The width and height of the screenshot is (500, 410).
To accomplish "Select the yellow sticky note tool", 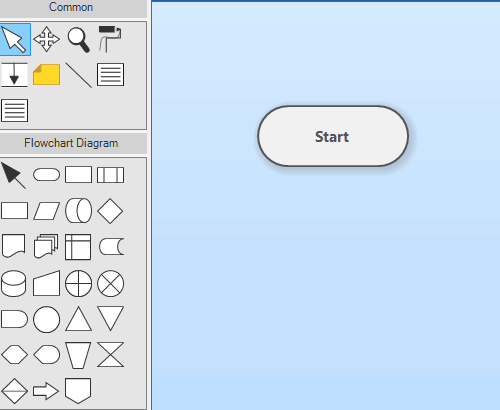I will click(x=47, y=75).
